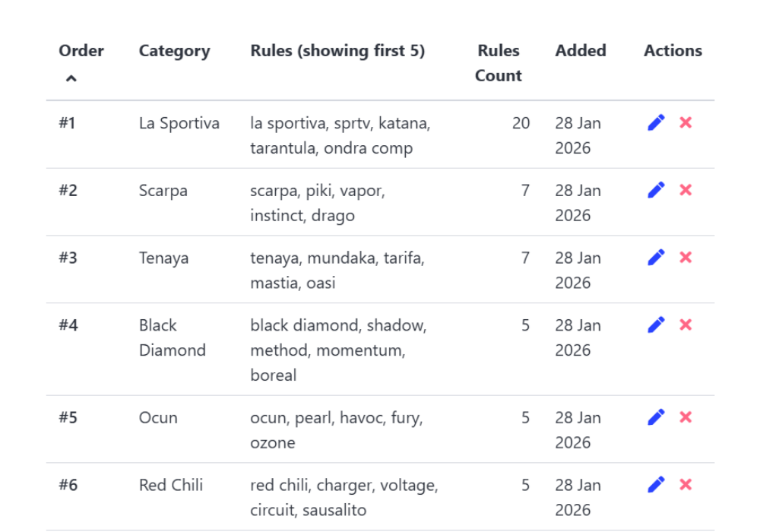
Task: Click the Added column header
Action: pyautogui.click(x=581, y=51)
